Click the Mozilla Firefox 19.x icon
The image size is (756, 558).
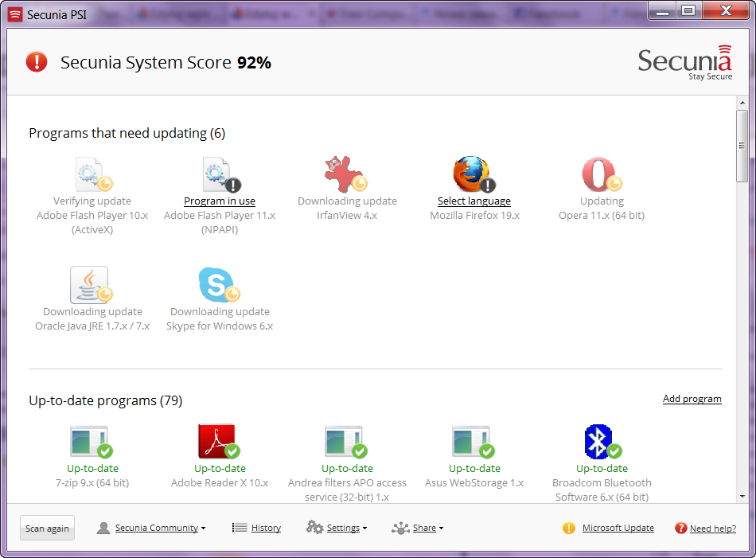[474, 174]
